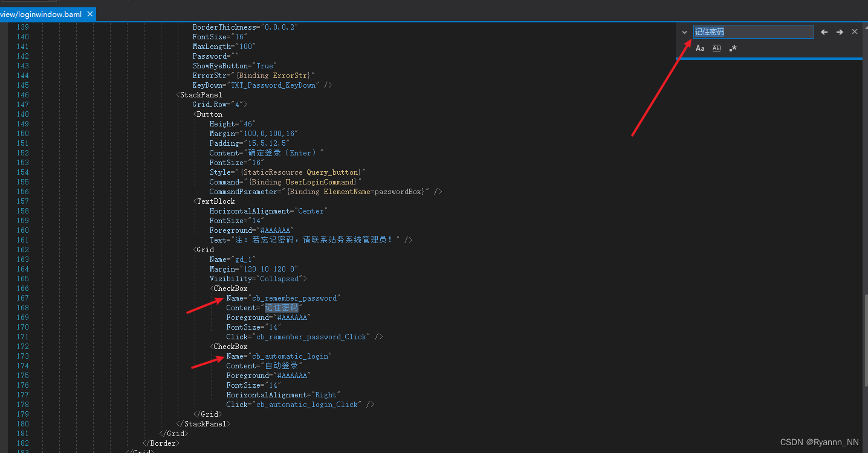Click the Button opening tag on line 148
868x453 pixels.
[207, 114]
